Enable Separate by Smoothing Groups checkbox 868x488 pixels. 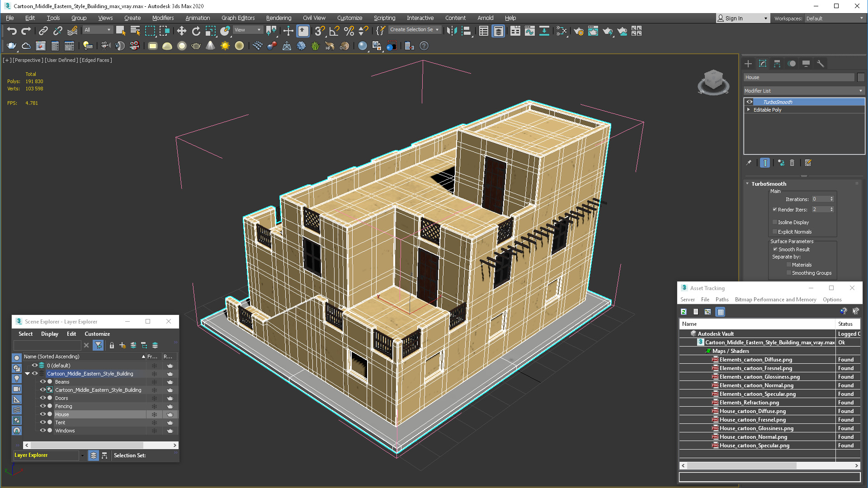click(789, 273)
